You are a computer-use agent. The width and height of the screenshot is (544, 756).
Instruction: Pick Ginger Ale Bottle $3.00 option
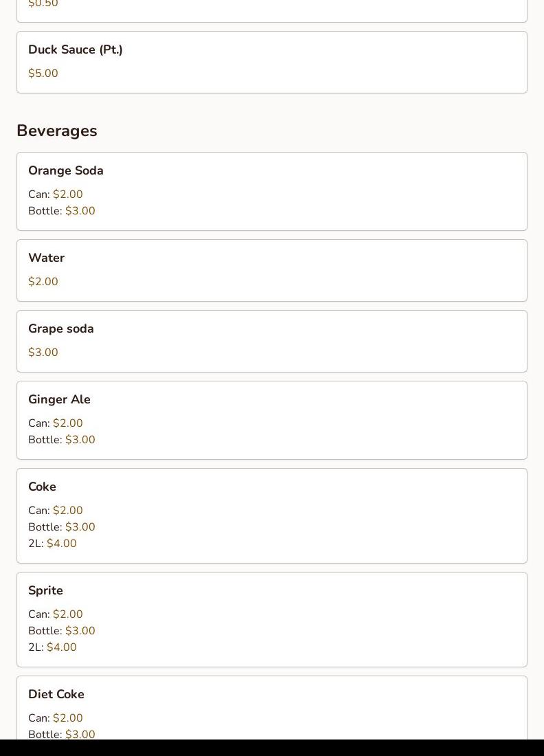coord(62,440)
